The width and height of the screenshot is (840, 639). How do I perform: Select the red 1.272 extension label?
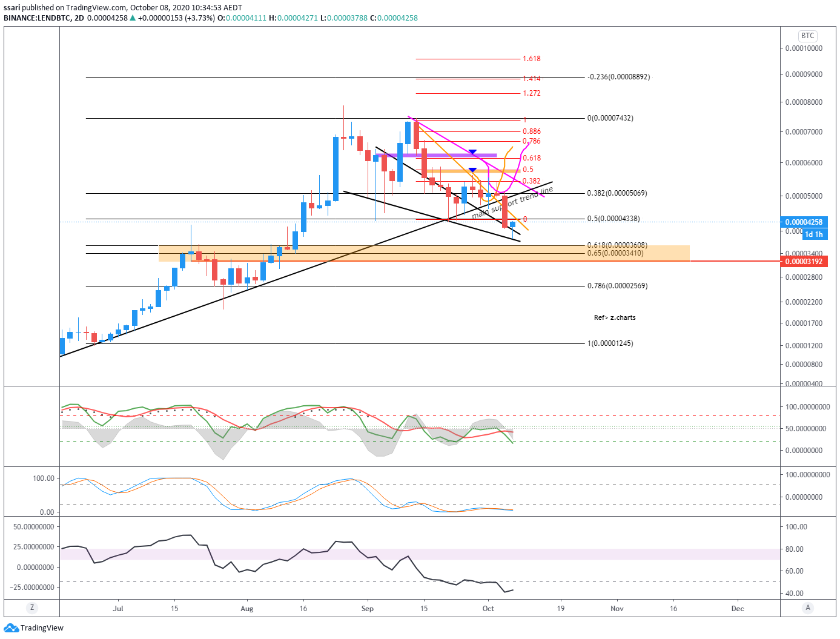[x=532, y=93]
